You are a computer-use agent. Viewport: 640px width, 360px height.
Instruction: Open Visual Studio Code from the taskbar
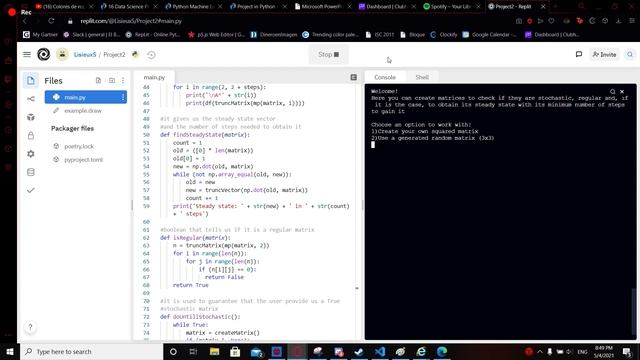pyautogui.click(x=380, y=351)
